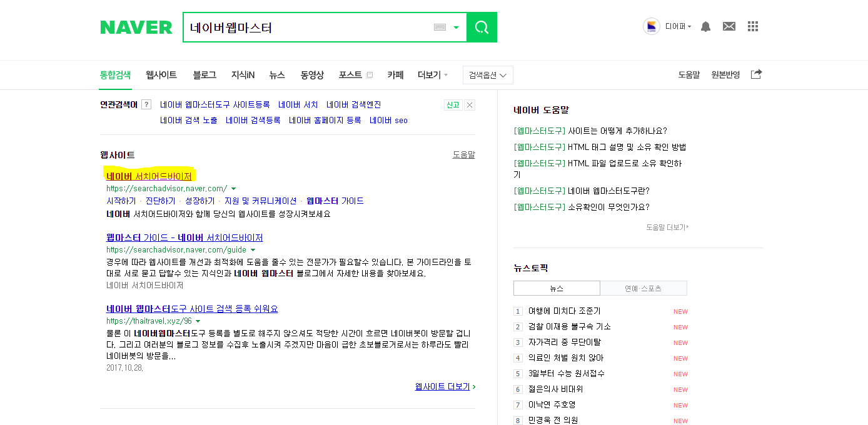
Task: Click the 지원 및 커뮤니케이션 sublink
Action: click(x=261, y=201)
